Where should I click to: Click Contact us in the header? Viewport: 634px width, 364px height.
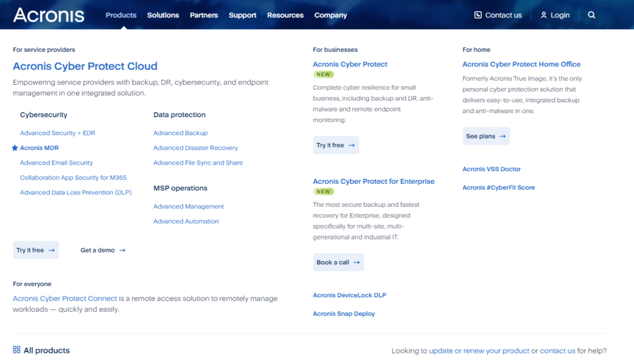[x=503, y=15]
